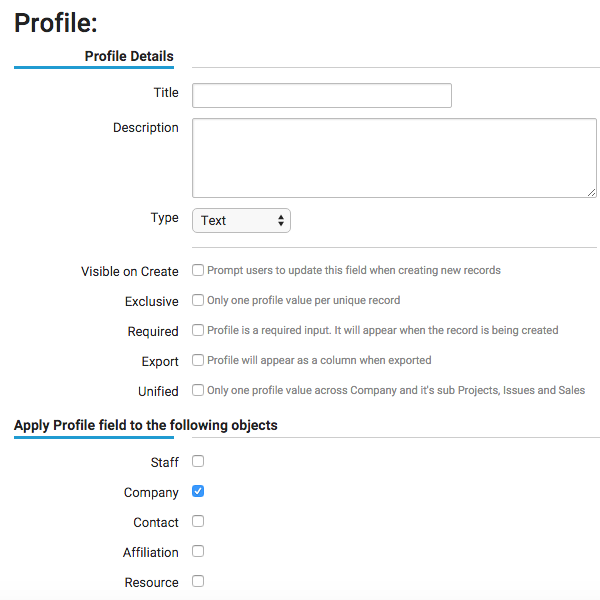
Task: Enable the Export checkbox
Action: [x=198, y=360]
